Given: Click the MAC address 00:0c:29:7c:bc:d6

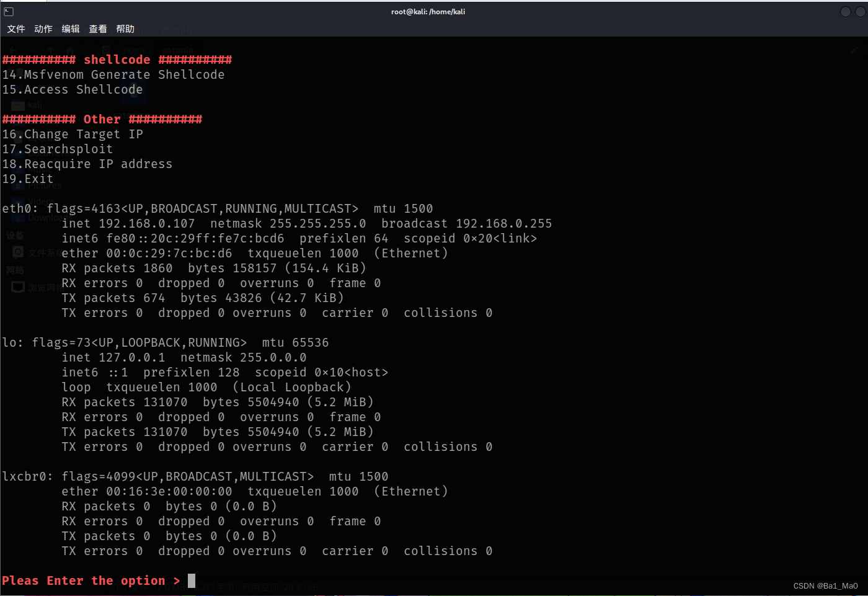Looking at the screenshot, I should pos(169,253).
